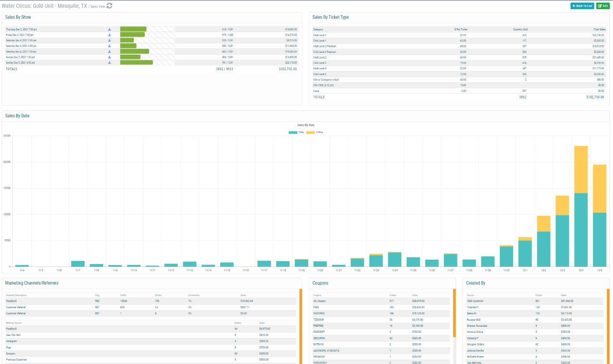Screen dimensions: 613x364
Task: Click Groupon Orders in Created By list
Action: pyautogui.click(x=476, y=344)
